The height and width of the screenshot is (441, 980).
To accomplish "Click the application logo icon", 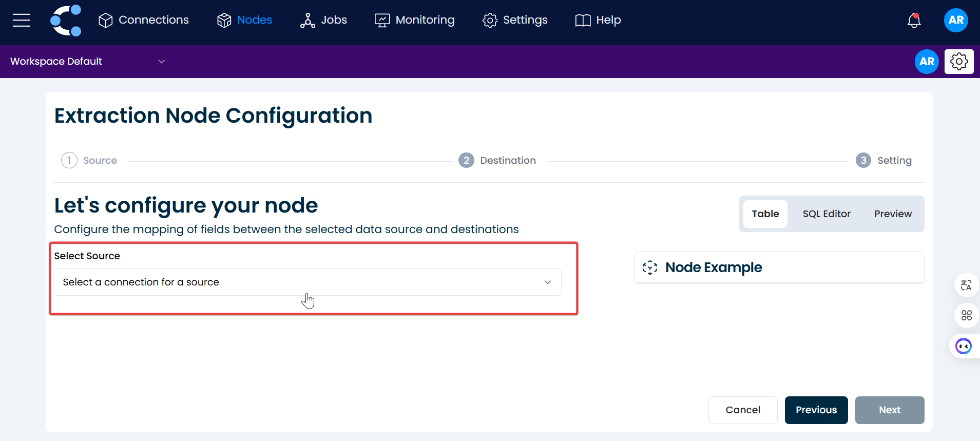I will 66,21.
